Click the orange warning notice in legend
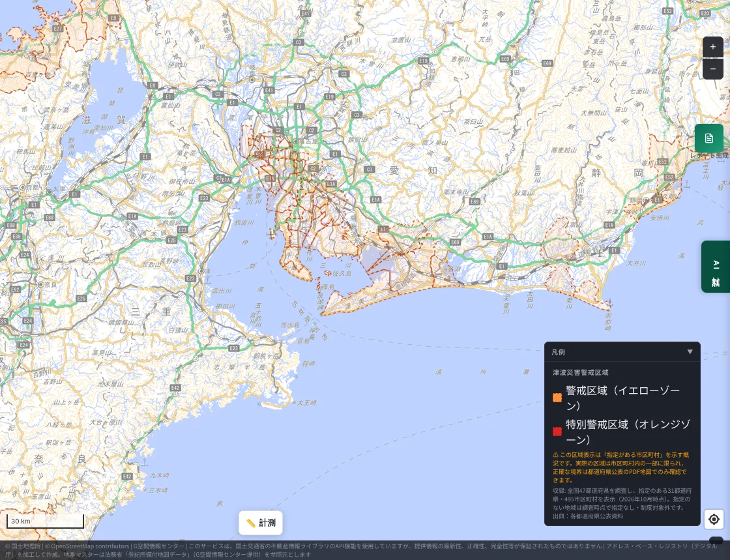Screen dimensions: 730x560 (622, 467)
